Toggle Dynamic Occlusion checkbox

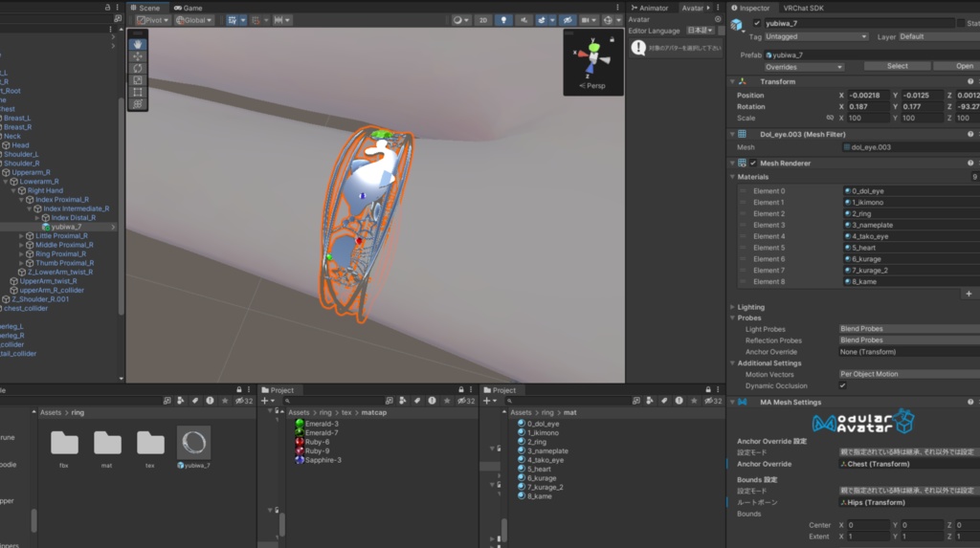(x=842, y=385)
